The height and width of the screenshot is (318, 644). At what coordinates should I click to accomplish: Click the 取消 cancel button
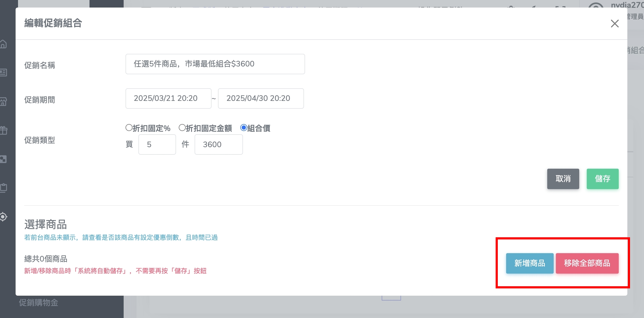pyautogui.click(x=563, y=179)
